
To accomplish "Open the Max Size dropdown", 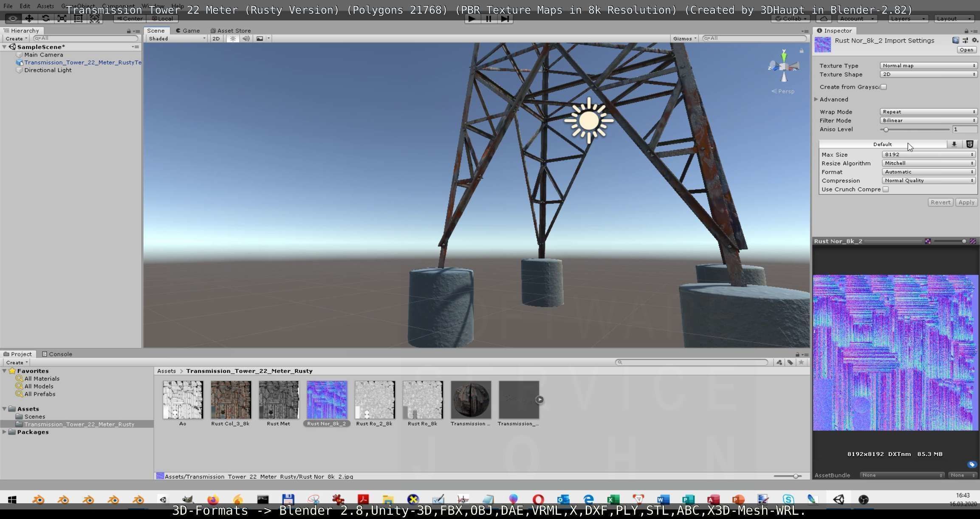I will pyautogui.click(x=929, y=155).
